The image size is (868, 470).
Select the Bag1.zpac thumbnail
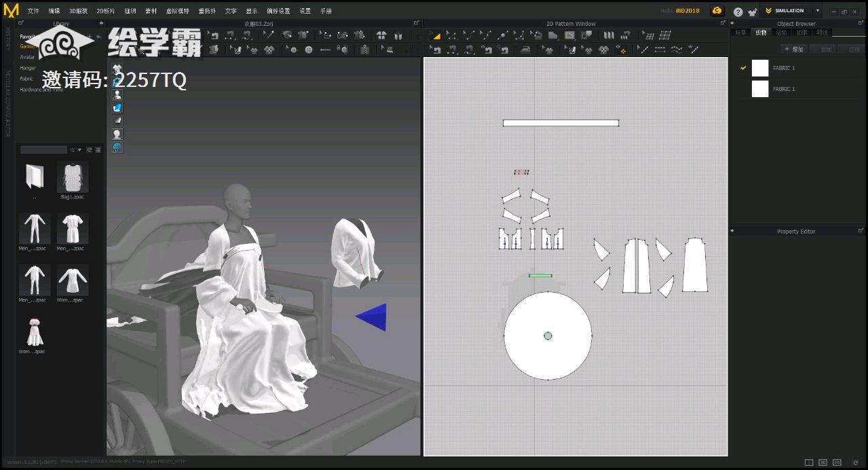coord(72,178)
